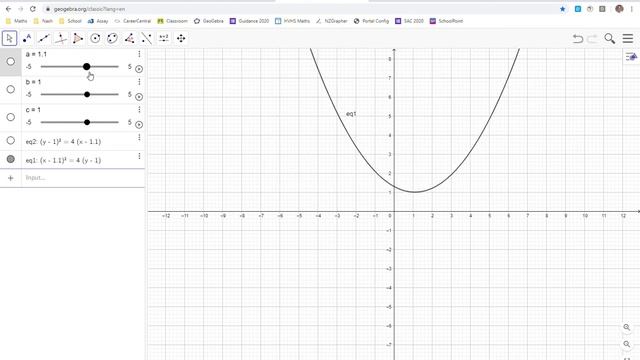Open the more options for eq1

(139, 156)
